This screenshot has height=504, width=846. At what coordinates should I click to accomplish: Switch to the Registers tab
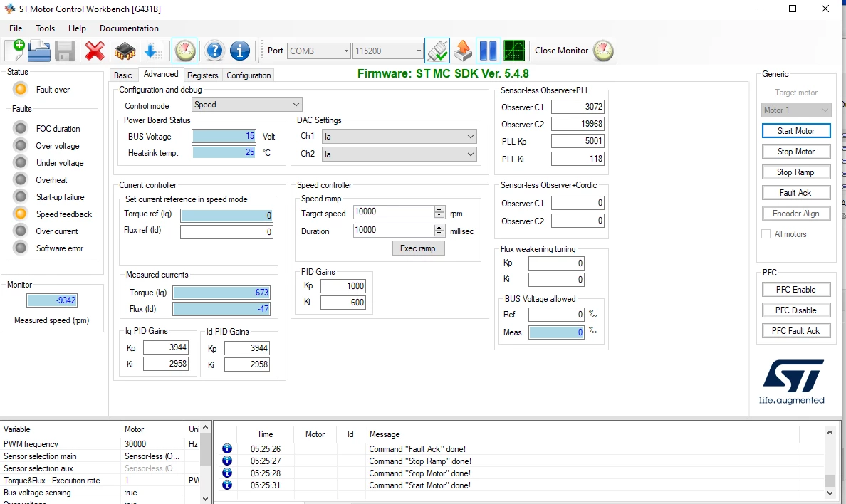(x=202, y=75)
